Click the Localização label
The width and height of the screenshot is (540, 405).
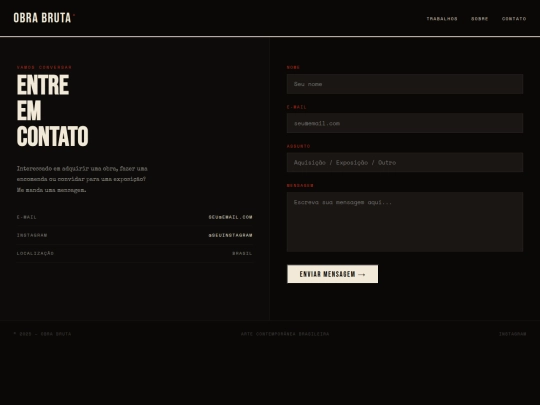coord(35,253)
